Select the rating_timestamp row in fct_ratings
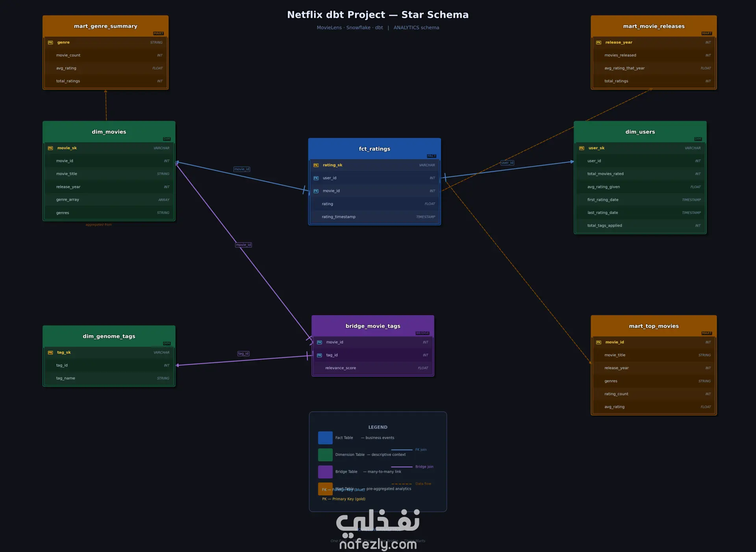This screenshot has width=756, height=552. pos(374,217)
